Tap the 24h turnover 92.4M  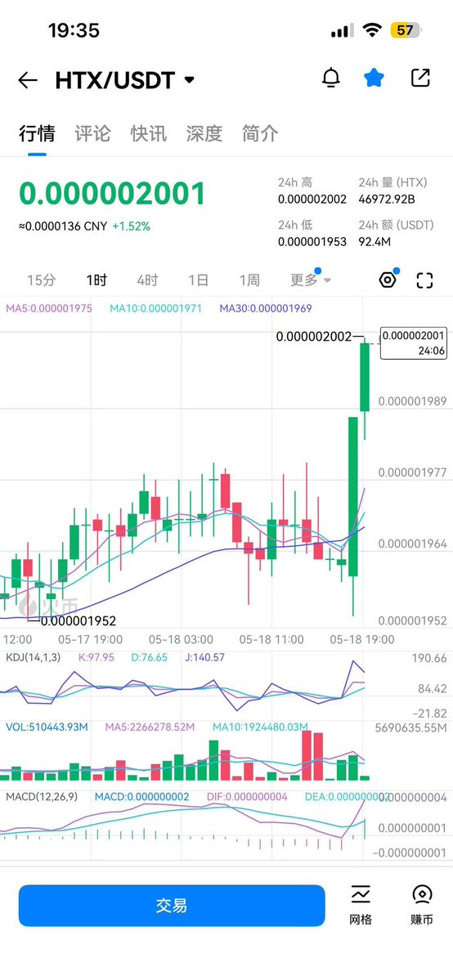tap(375, 241)
